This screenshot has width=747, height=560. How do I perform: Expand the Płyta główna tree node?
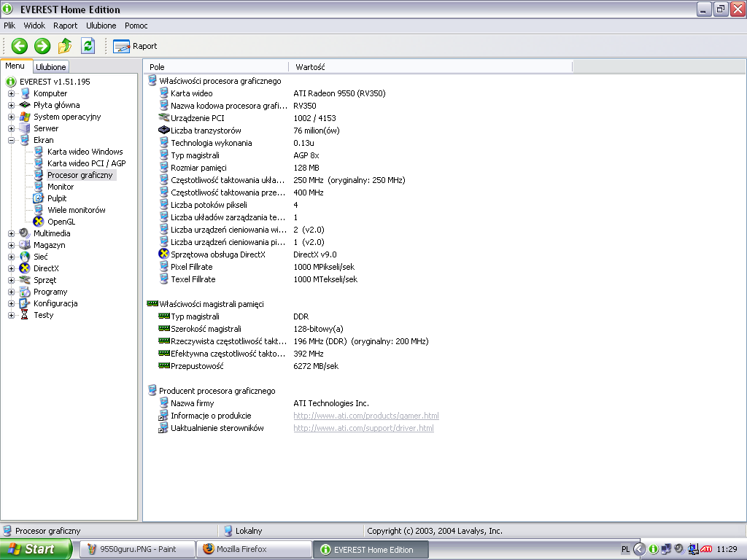pyautogui.click(x=12, y=105)
